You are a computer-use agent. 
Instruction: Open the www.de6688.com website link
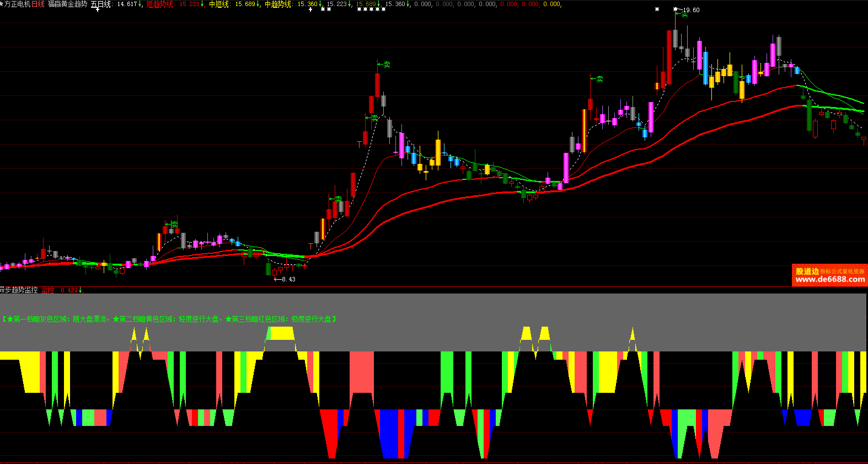[830, 279]
